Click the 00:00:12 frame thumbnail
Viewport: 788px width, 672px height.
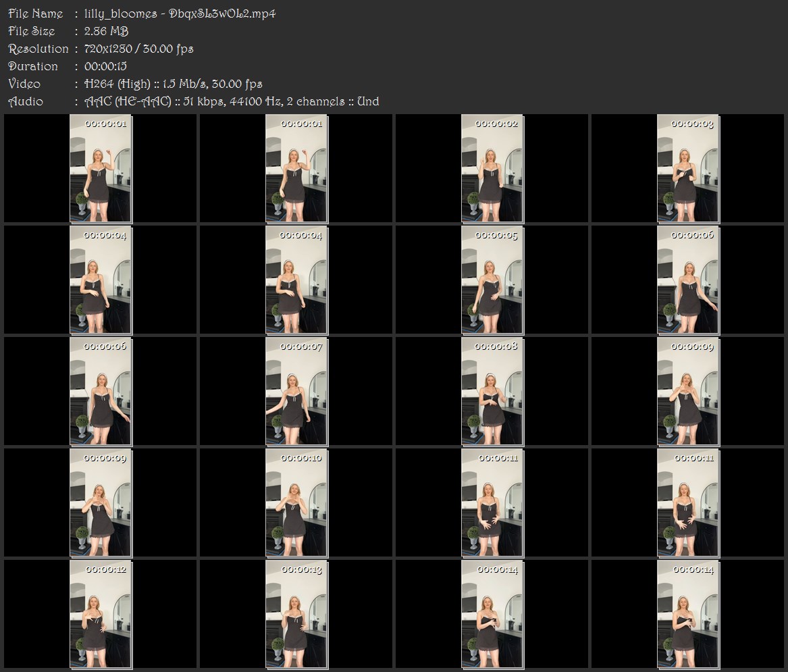(101, 614)
